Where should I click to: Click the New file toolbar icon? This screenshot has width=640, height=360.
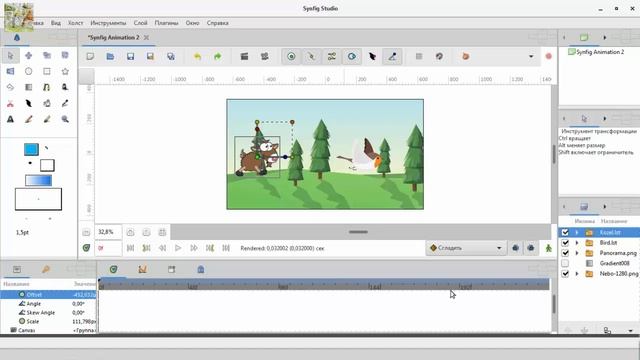pyautogui.click(x=90, y=56)
